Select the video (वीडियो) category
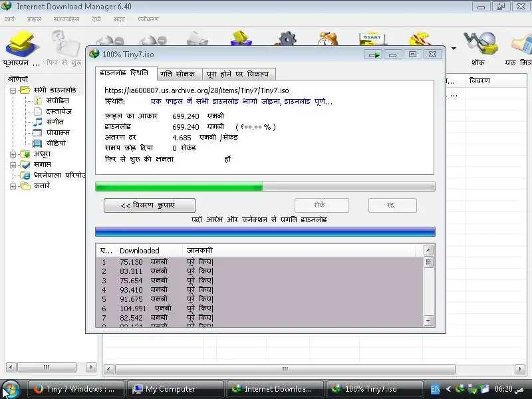532x399 pixels. pyautogui.click(x=56, y=143)
